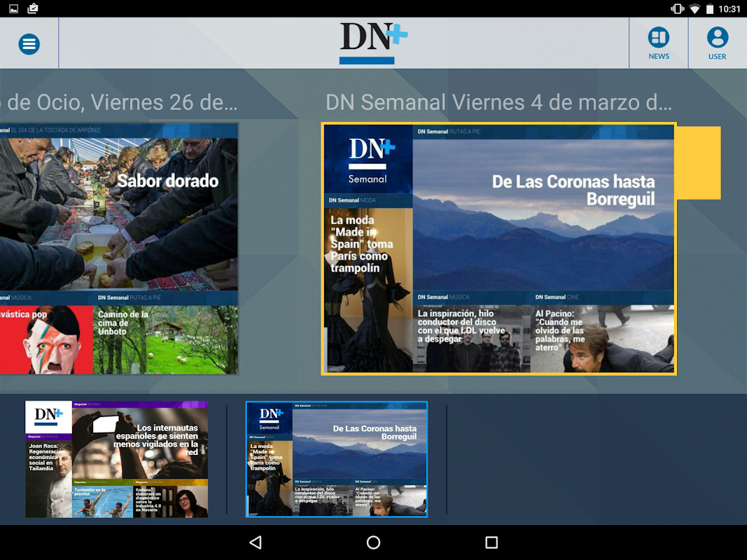This screenshot has width=747, height=560.
Task: Tap the DN+ logo in header
Action: (373, 43)
